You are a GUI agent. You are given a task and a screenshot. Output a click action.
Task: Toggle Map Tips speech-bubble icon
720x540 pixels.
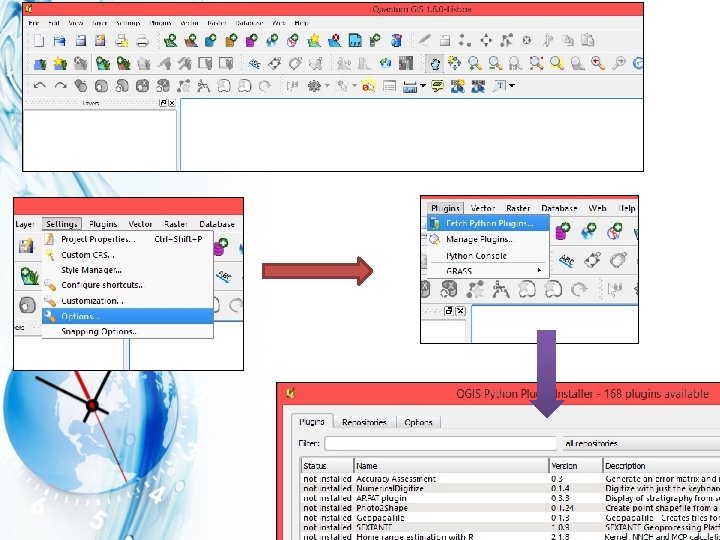(x=437, y=86)
